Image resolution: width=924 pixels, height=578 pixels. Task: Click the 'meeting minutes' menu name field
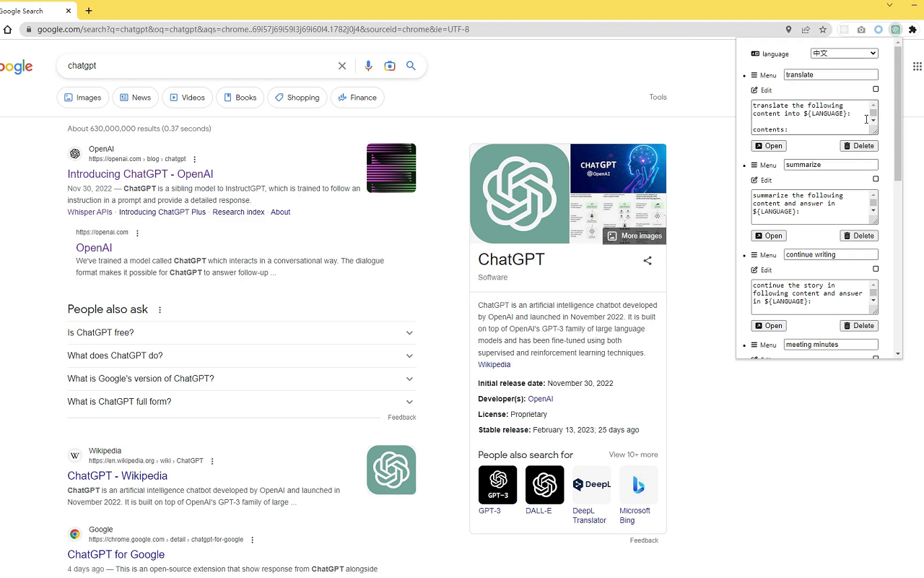(831, 345)
